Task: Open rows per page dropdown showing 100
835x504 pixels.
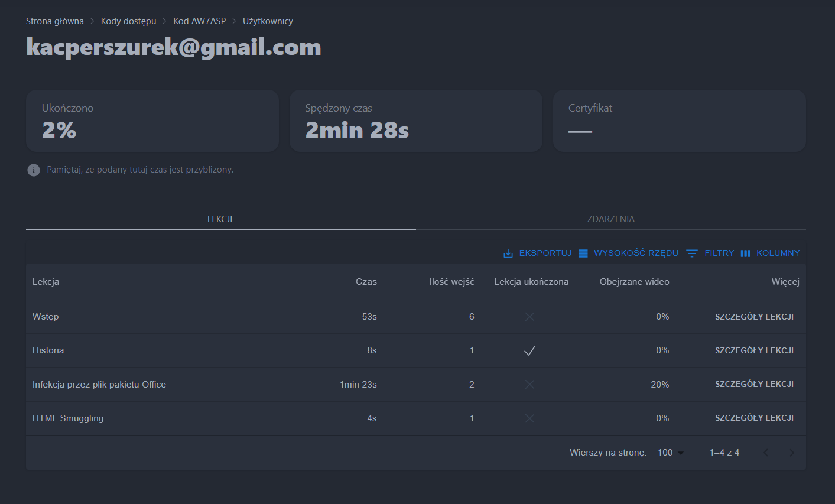Action: click(671, 453)
